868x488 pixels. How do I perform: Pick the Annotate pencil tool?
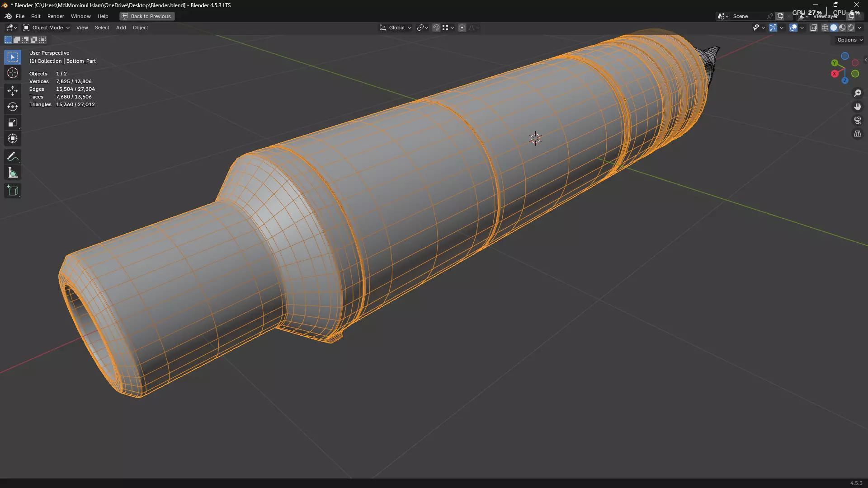pyautogui.click(x=13, y=157)
